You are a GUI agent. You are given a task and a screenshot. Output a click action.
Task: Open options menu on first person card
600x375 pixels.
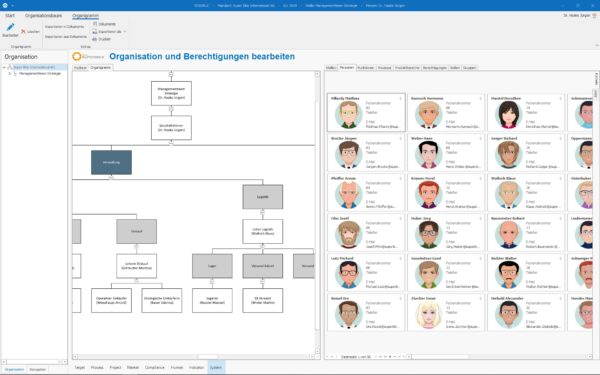[401, 98]
